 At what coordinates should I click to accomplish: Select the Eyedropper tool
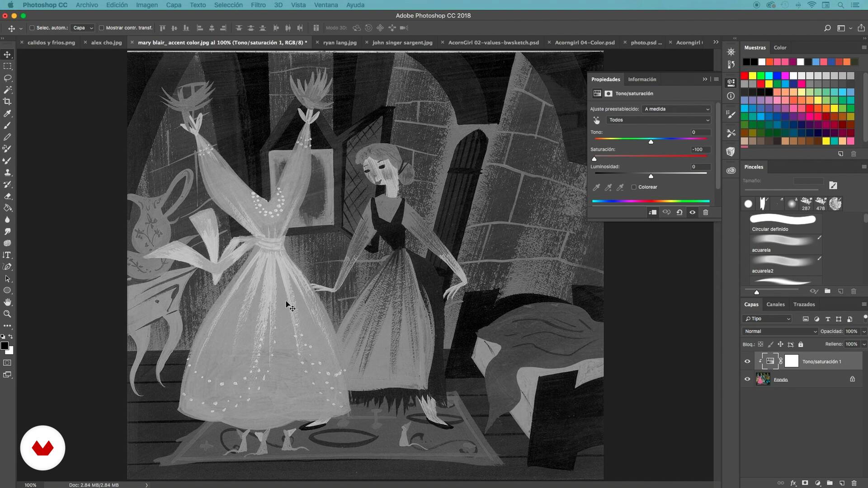tap(7, 113)
